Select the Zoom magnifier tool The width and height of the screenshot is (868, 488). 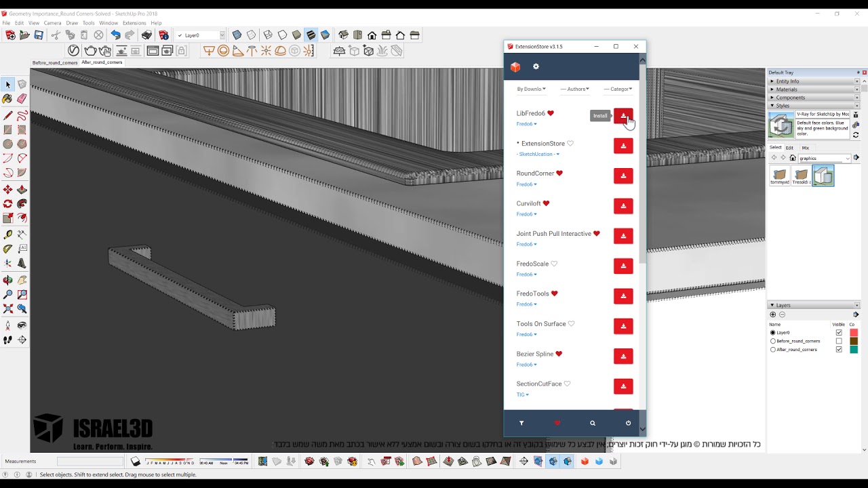click(8, 295)
